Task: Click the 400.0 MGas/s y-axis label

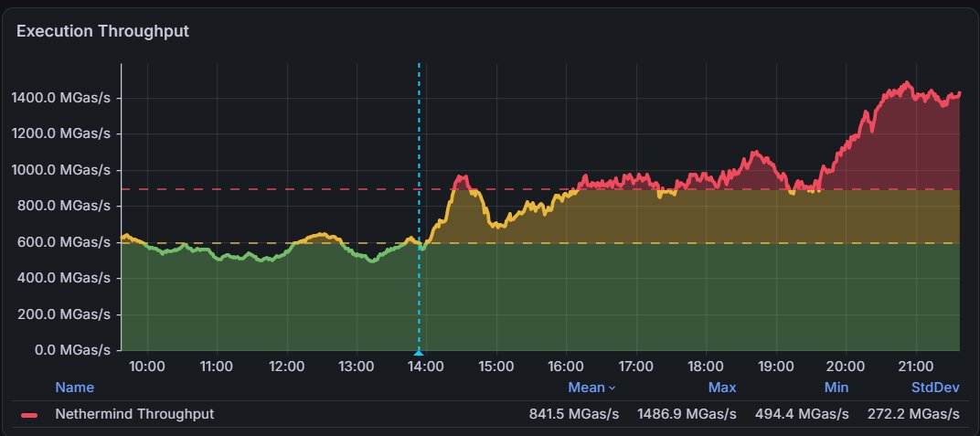Action: [x=66, y=277]
